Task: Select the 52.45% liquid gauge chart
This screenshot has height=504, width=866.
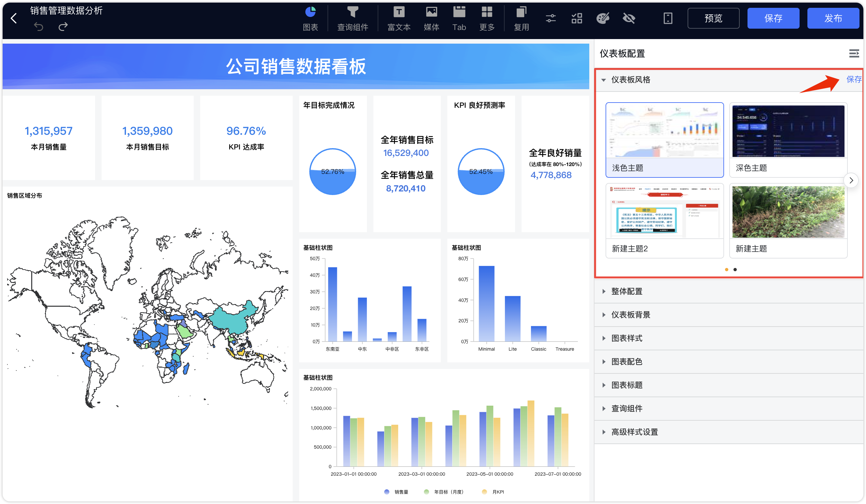Action: click(481, 172)
